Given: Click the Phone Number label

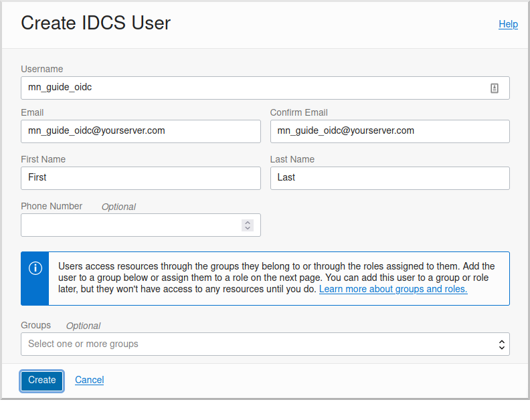Looking at the screenshot, I should (52, 206).
